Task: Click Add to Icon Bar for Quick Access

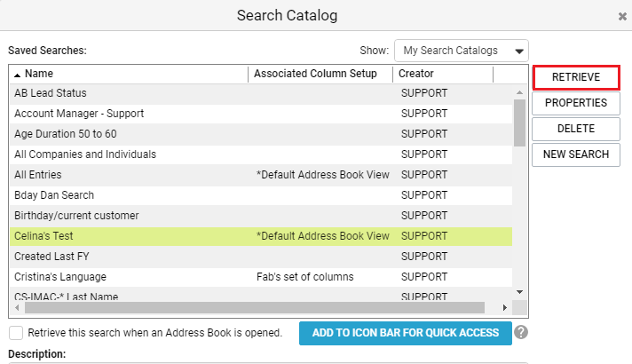Action: coord(406,333)
